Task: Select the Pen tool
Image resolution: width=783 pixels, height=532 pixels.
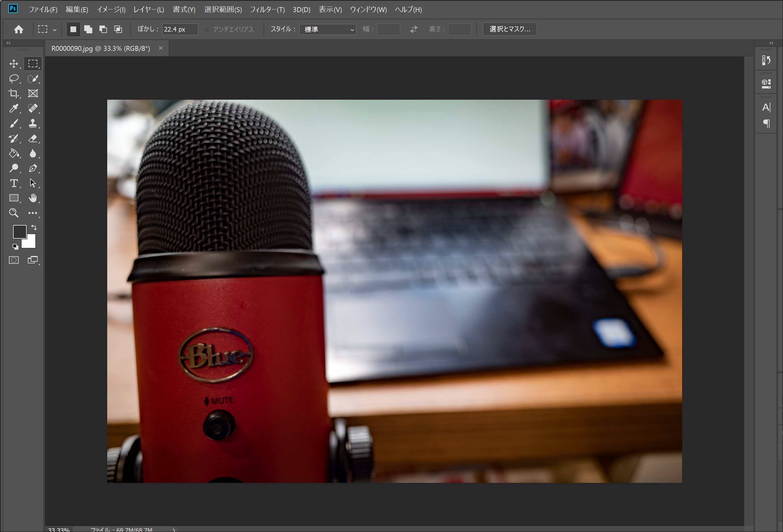Action: coord(33,168)
